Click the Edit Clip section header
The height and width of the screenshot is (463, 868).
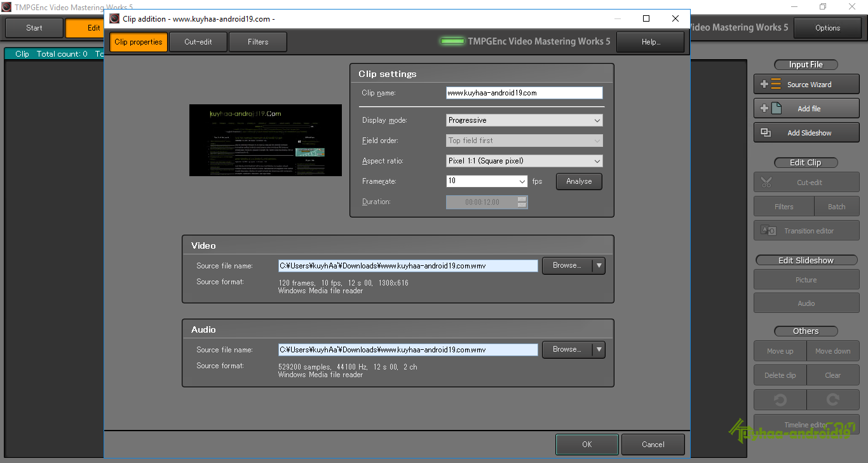pyautogui.click(x=806, y=163)
